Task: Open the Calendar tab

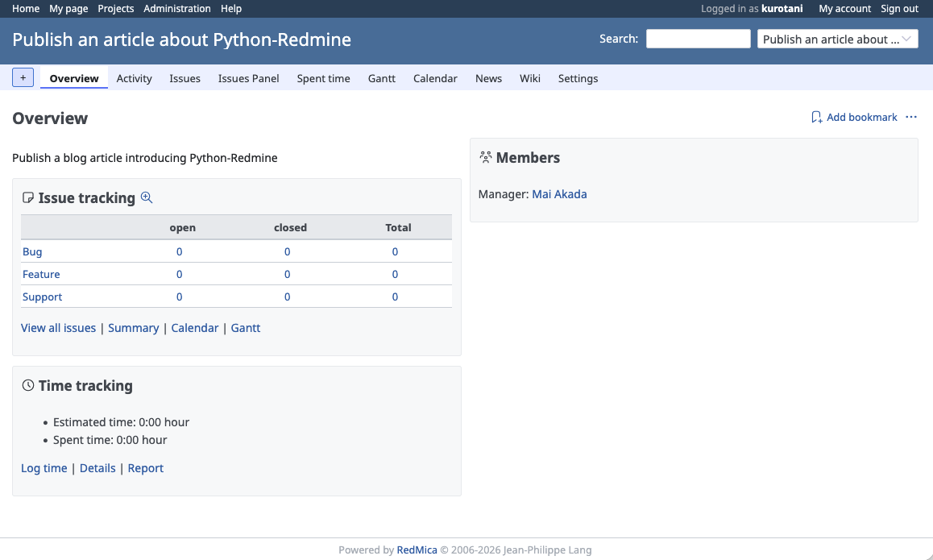Action: [x=435, y=78]
